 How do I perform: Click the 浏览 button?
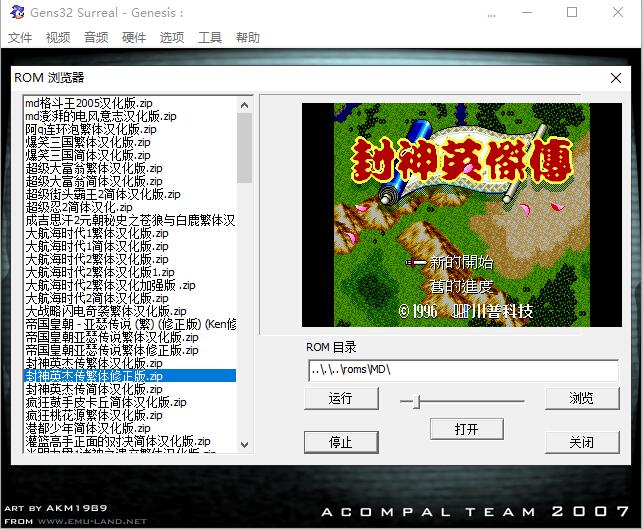coord(582,398)
